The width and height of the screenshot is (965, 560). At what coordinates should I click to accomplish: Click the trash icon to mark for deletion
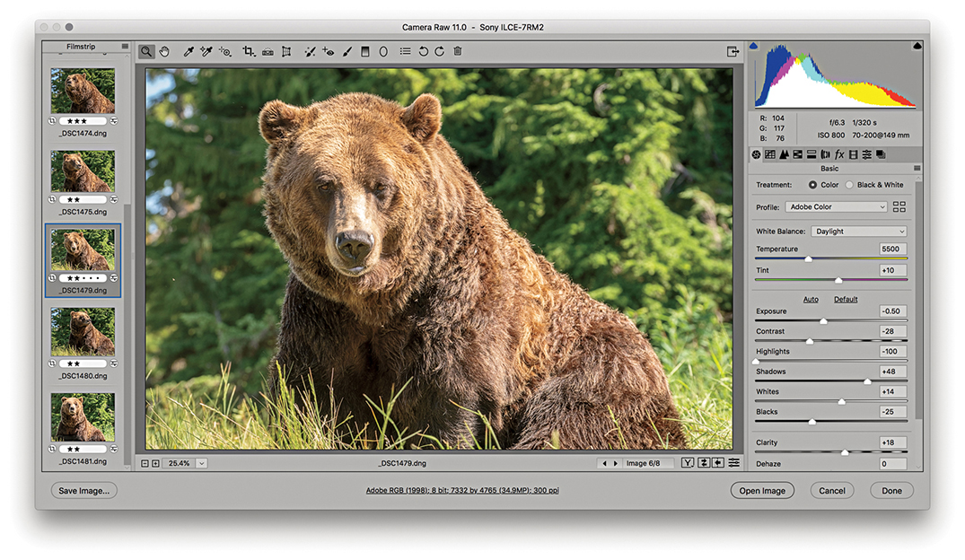click(458, 52)
